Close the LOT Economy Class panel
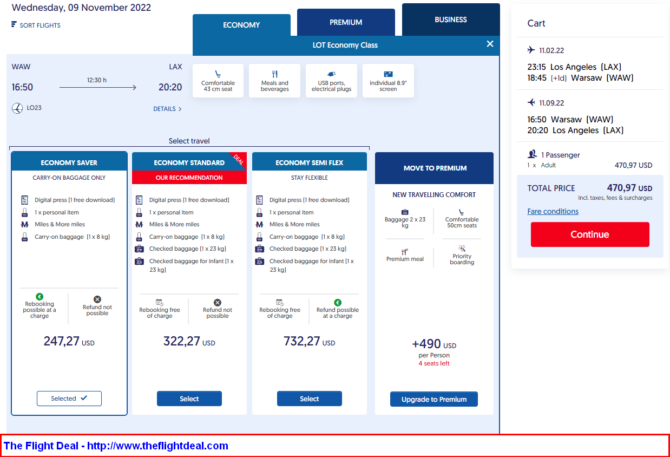The width and height of the screenshot is (670, 457). pyautogui.click(x=490, y=44)
